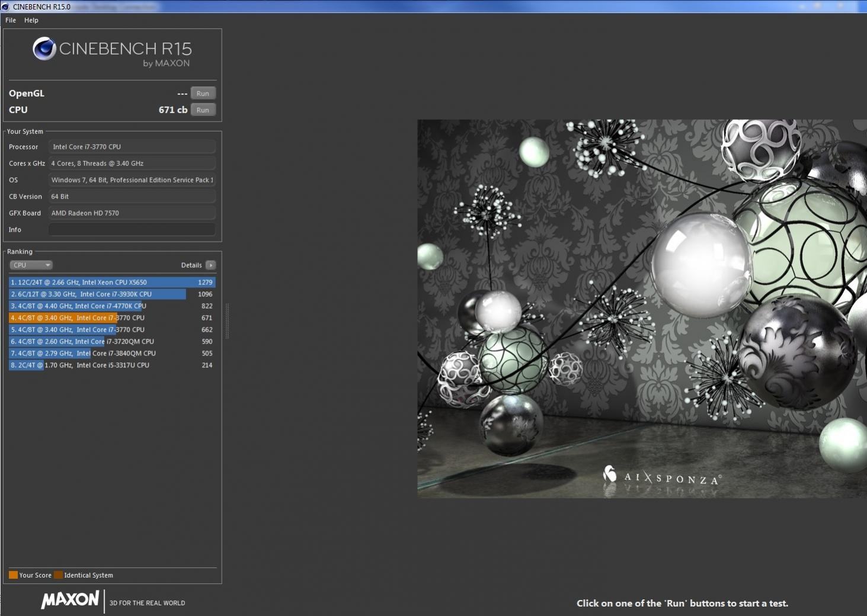Open the Help menu
The height and width of the screenshot is (616, 867).
[x=31, y=20]
